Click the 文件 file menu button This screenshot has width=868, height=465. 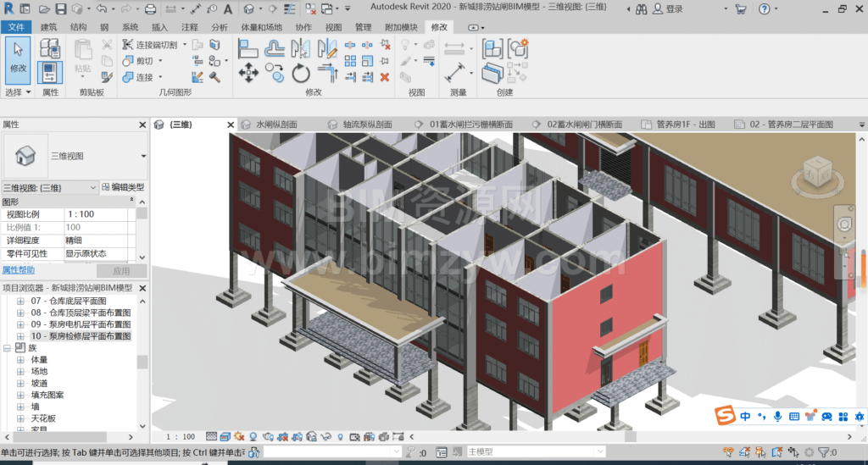pos(17,27)
